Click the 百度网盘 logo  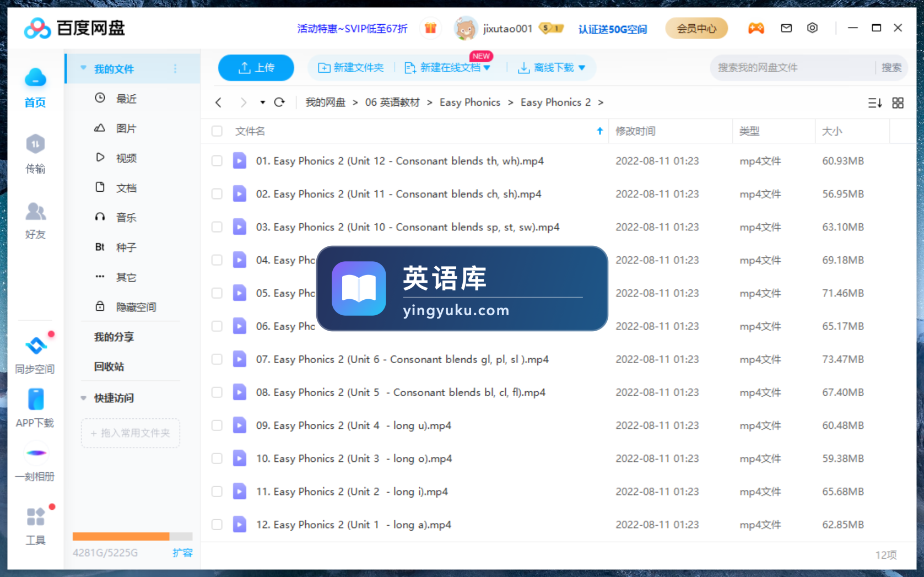coord(74,28)
